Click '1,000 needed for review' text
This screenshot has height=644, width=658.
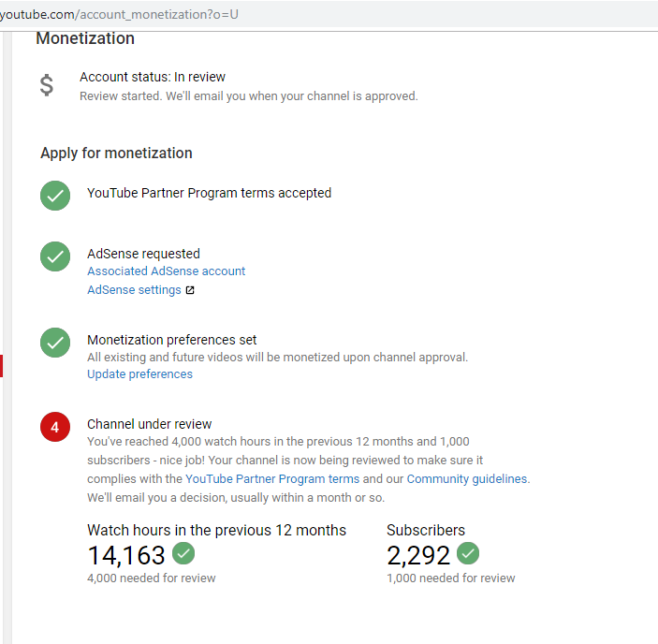451,578
